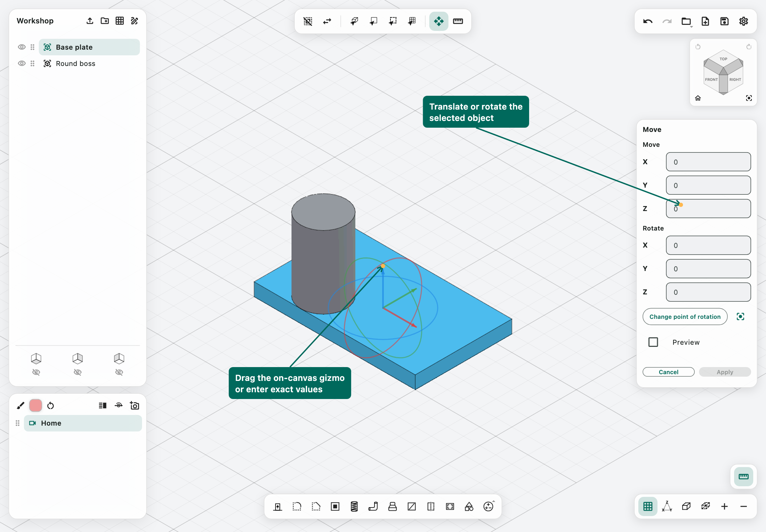Select the Base plate object in list
Viewport: 766px width, 532px height.
pyautogui.click(x=89, y=47)
